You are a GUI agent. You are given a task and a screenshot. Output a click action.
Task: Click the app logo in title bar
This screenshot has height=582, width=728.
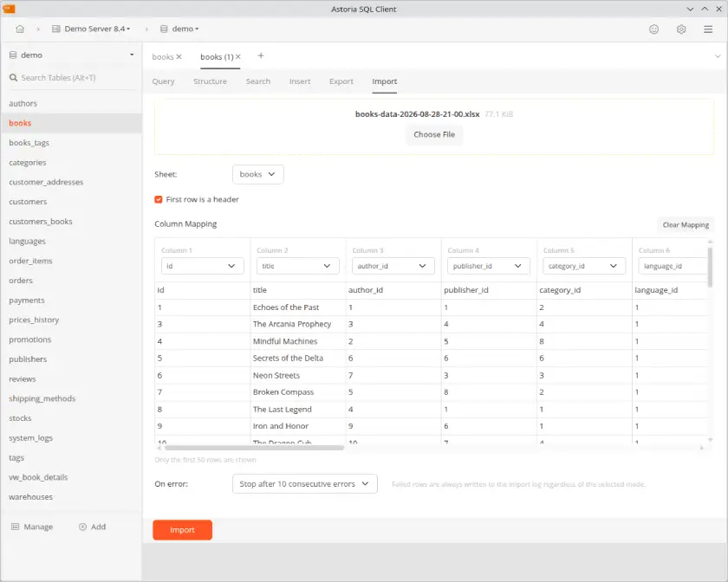pyautogui.click(x=10, y=9)
